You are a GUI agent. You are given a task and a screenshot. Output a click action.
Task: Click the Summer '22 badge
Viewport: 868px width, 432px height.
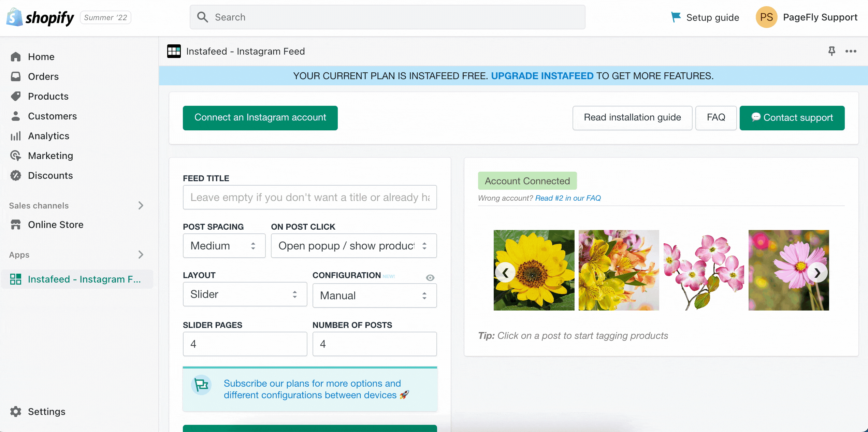click(x=105, y=17)
